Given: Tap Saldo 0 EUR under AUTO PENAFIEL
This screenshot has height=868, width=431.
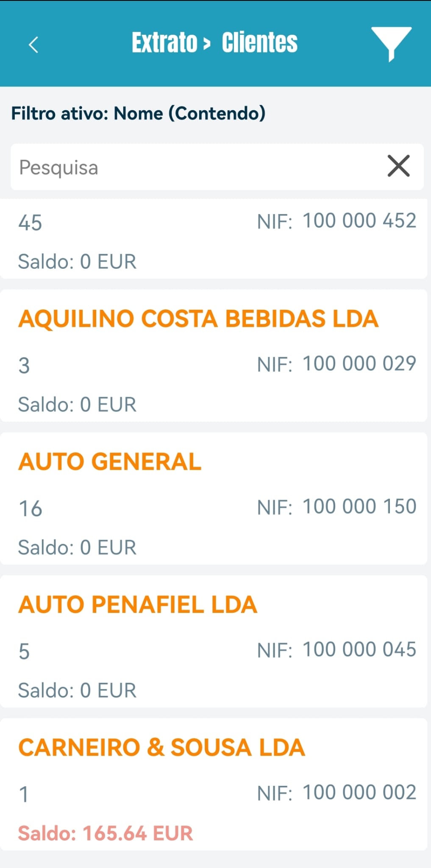Looking at the screenshot, I should click(77, 690).
